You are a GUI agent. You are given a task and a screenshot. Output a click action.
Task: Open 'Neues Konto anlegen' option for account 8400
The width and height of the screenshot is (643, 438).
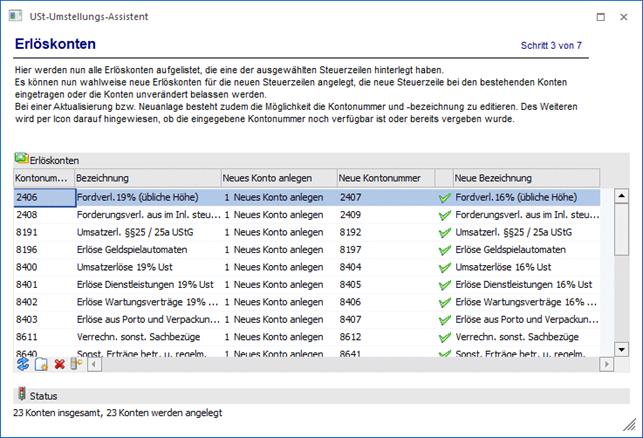click(x=277, y=267)
